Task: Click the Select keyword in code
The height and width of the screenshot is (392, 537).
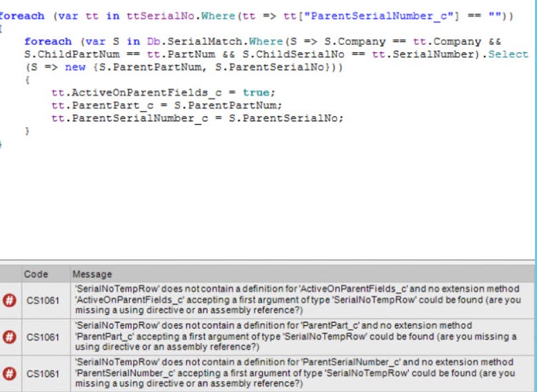Action: click(x=508, y=54)
